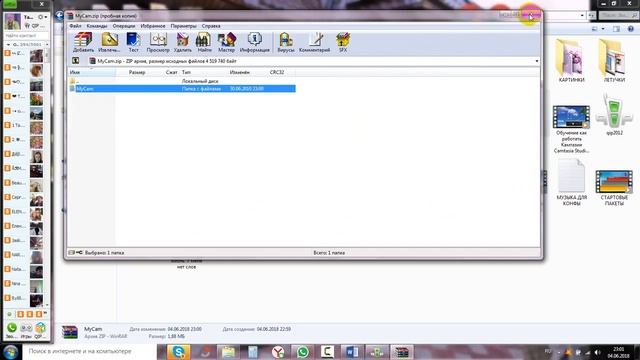
Task: Open Word from the taskbar
Action: [x=351, y=352]
